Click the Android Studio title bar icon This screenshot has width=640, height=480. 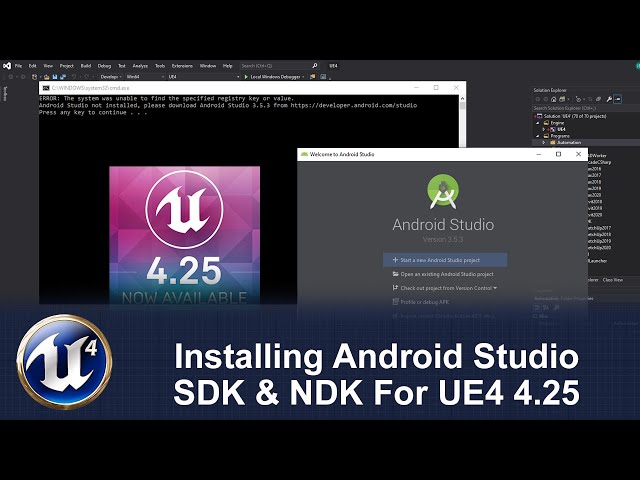pyautogui.click(x=304, y=154)
